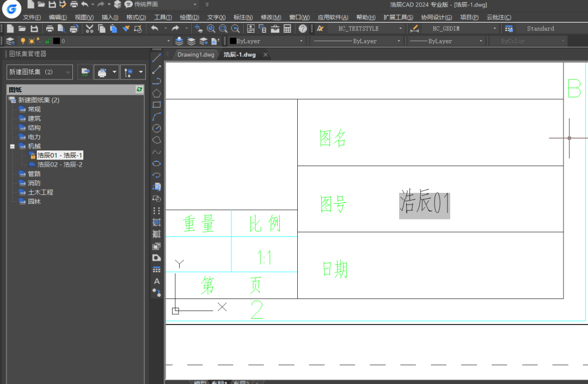Click the GstarCAD application logo button
The image size is (588, 384).
[11, 9]
